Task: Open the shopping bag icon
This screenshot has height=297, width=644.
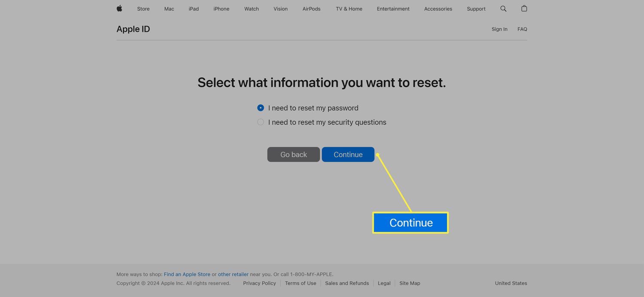Action: coord(524,9)
